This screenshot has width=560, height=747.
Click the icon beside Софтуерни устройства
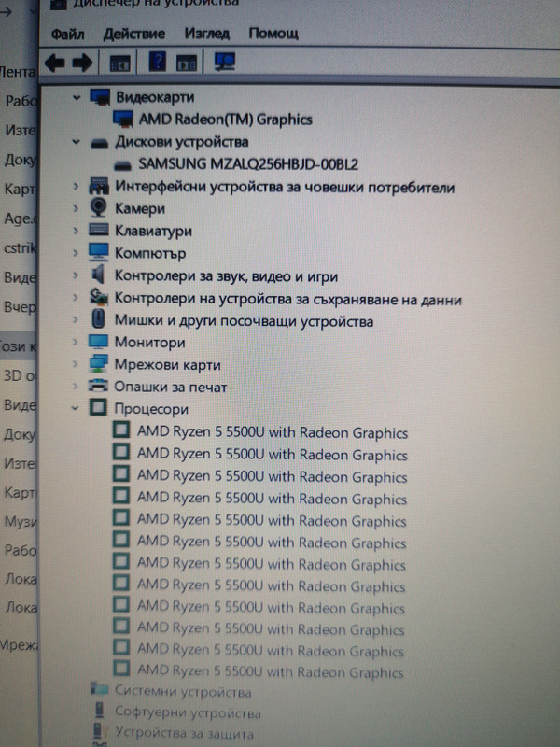click(99, 710)
